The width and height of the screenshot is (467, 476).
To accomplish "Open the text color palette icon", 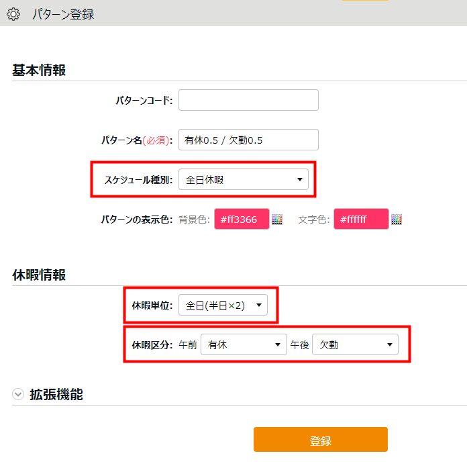I will tap(397, 220).
